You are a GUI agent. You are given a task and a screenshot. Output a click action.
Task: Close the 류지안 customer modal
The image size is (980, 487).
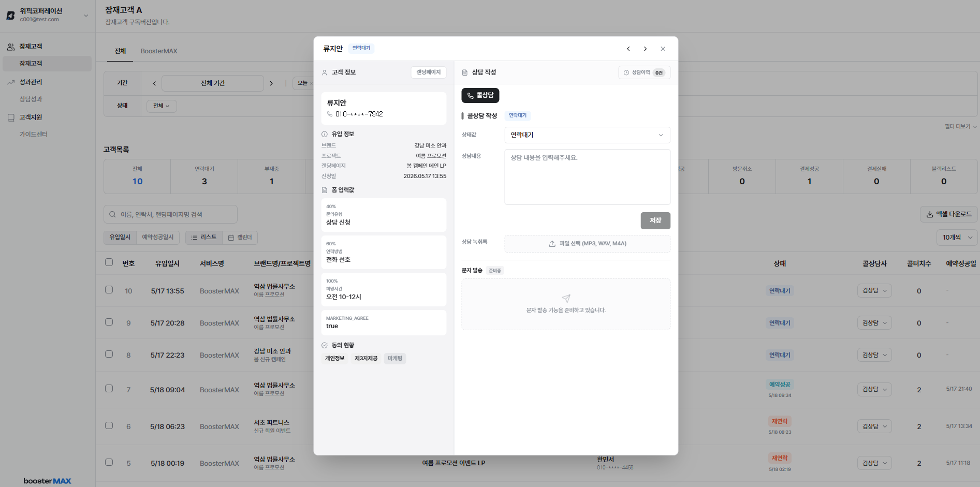coord(663,49)
